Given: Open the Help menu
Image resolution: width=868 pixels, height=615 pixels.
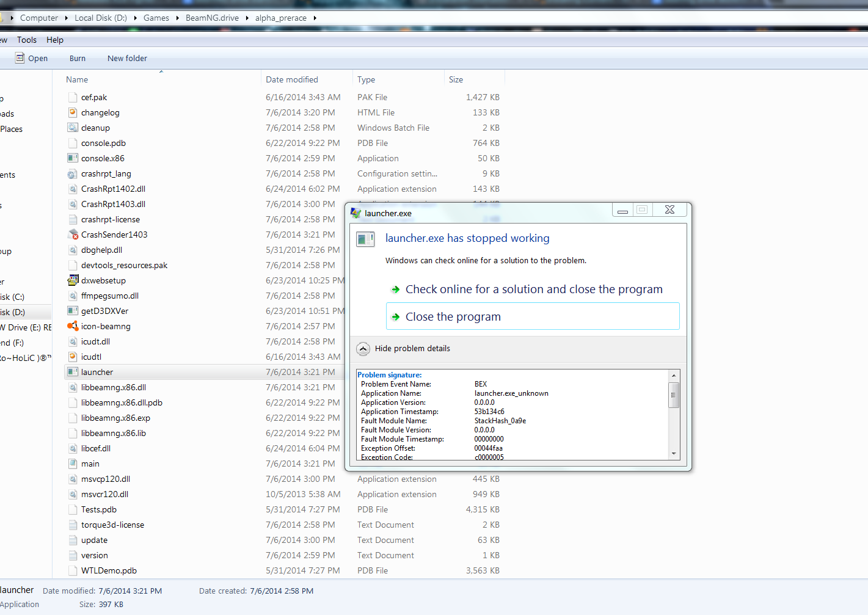Looking at the screenshot, I should pos(55,40).
